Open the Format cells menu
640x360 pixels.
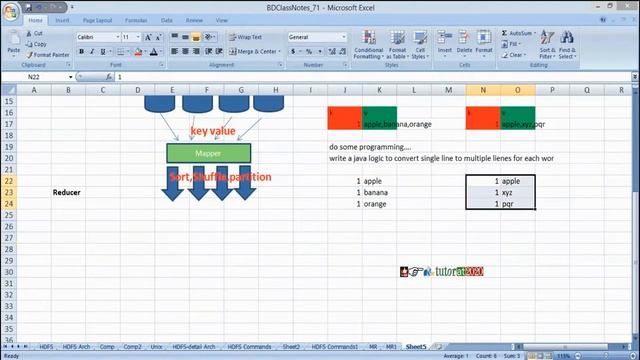(x=484, y=43)
